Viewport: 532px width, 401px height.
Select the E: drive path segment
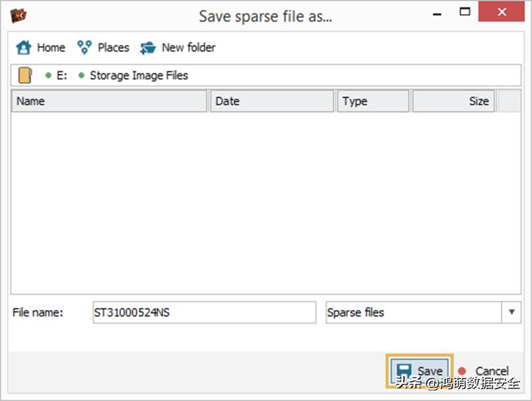click(61, 75)
